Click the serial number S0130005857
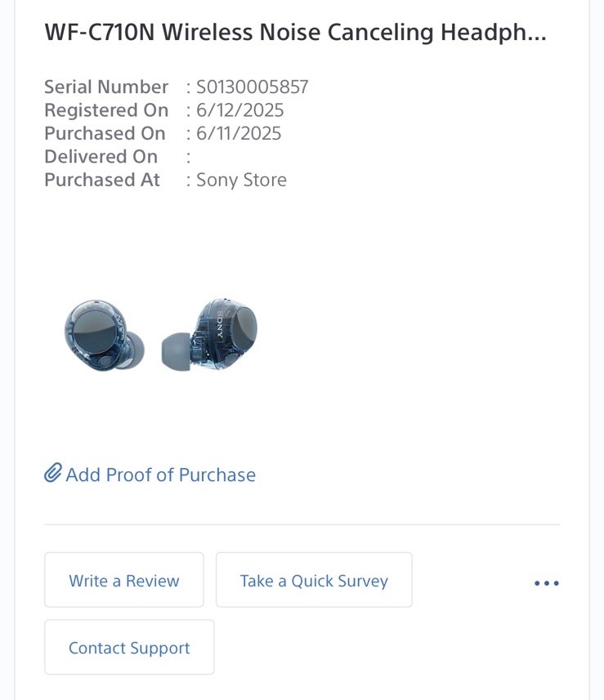This screenshot has height=700, width=604. point(252,87)
